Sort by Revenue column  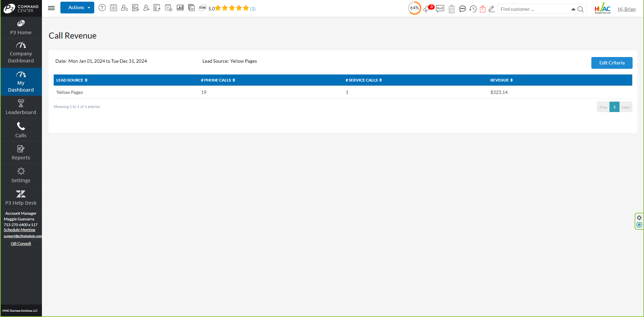pyautogui.click(x=501, y=80)
